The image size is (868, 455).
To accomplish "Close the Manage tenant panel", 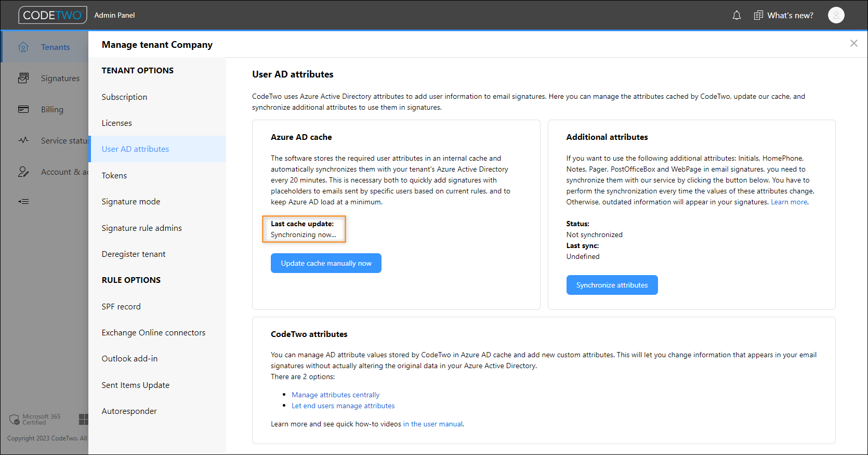I will [x=854, y=43].
